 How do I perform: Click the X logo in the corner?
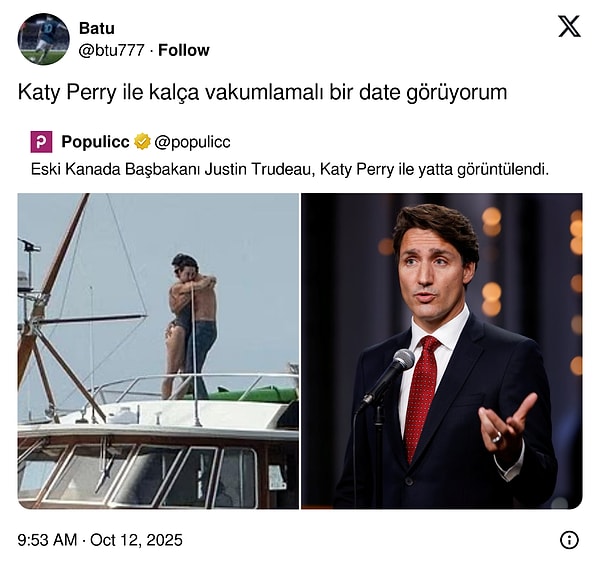[x=569, y=26]
